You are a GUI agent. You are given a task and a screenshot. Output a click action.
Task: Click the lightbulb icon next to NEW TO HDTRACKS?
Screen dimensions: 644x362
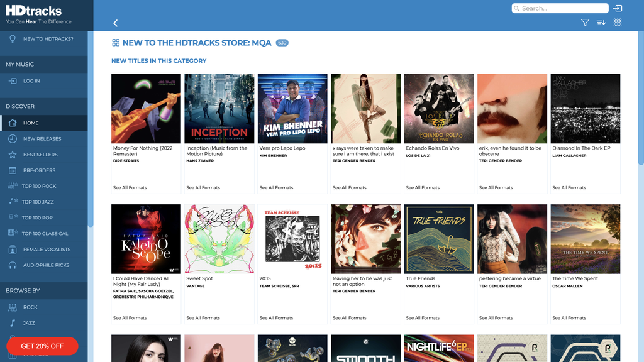pos(11,39)
